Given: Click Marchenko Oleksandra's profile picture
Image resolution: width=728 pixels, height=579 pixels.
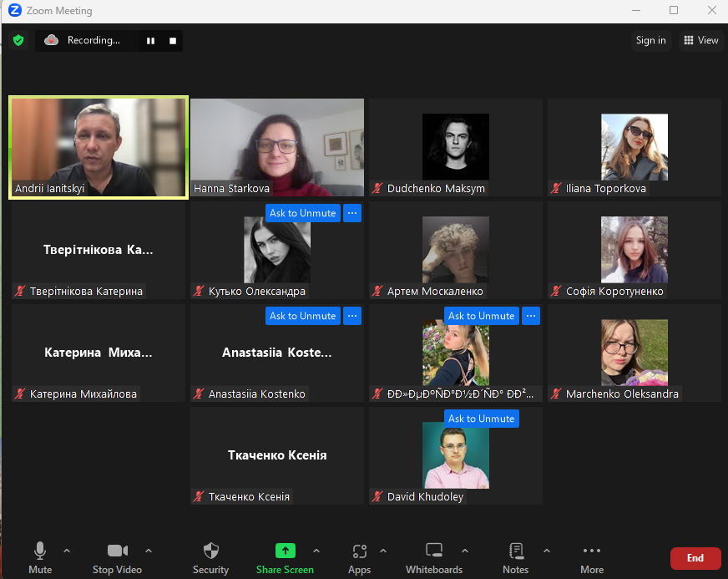Looking at the screenshot, I should click(634, 353).
